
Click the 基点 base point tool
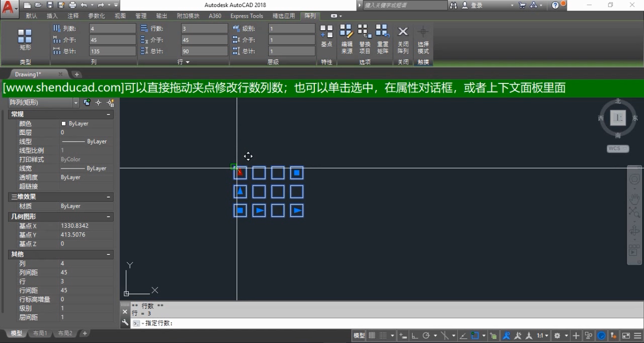(327, 36)
